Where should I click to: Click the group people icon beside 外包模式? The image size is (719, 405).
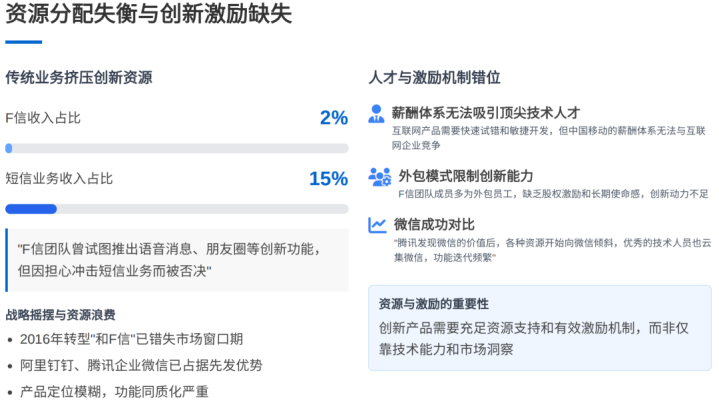(379, 177)
